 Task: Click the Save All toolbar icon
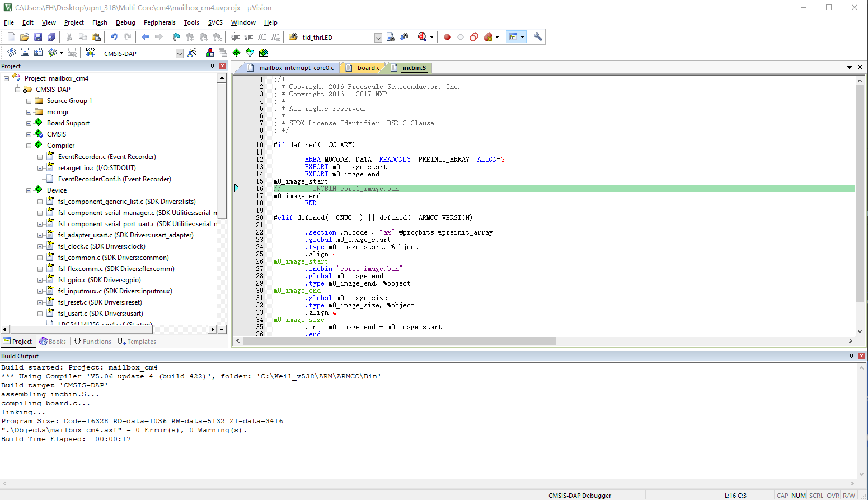pyautogui.click(x=51, y=37)
